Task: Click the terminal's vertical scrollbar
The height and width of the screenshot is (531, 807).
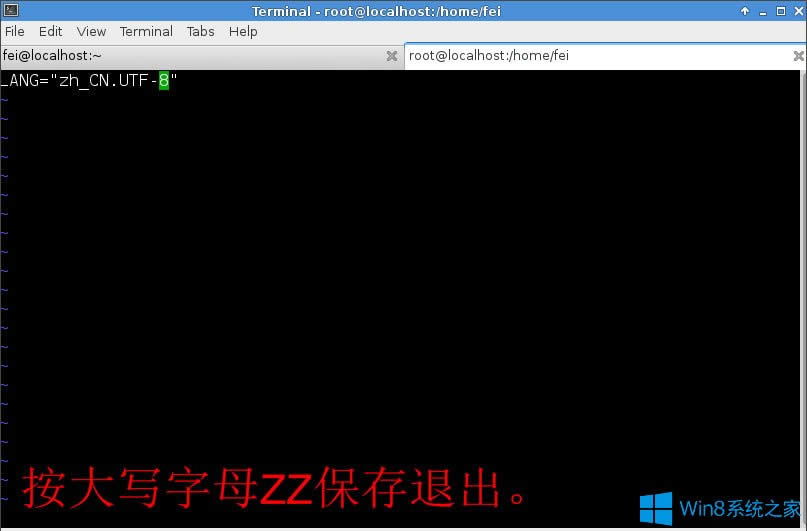Action: (804, 298)
